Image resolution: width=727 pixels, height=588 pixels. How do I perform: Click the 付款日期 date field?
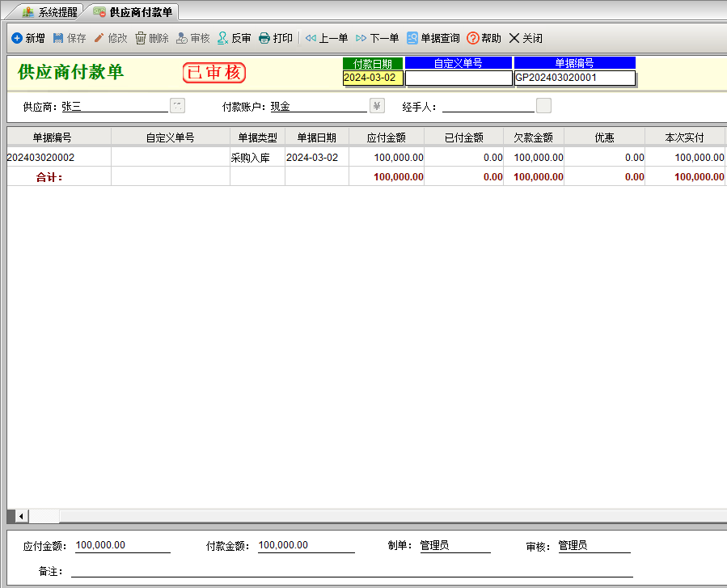(372, 78)
